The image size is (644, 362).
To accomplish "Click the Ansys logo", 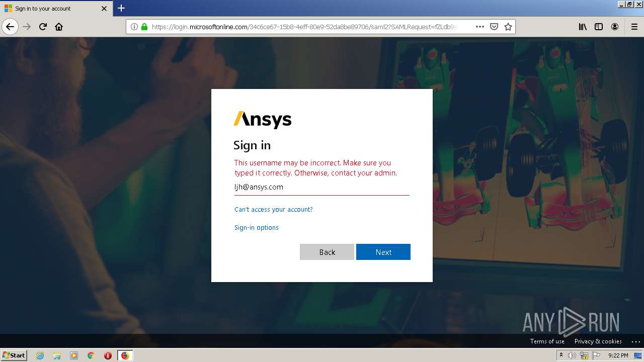I will [x=263, y=120].
